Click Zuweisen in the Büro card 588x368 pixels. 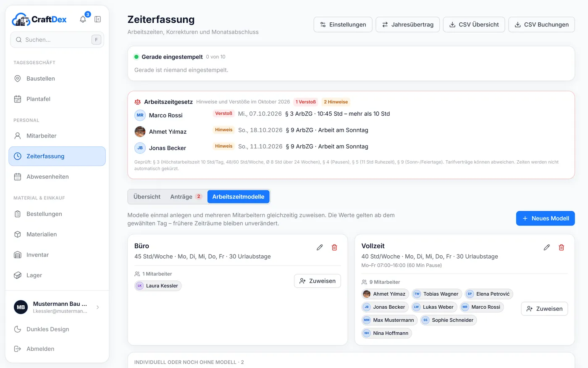(x=318, y=281)
